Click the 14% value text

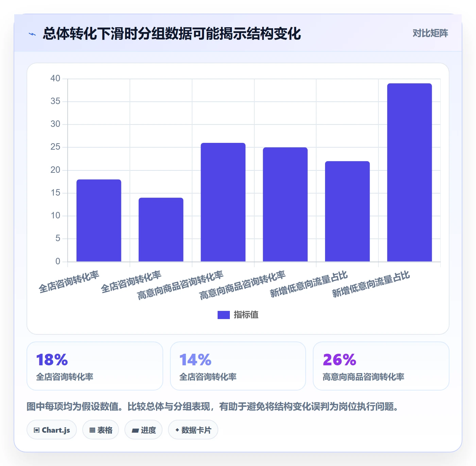[x=195, y=360]
